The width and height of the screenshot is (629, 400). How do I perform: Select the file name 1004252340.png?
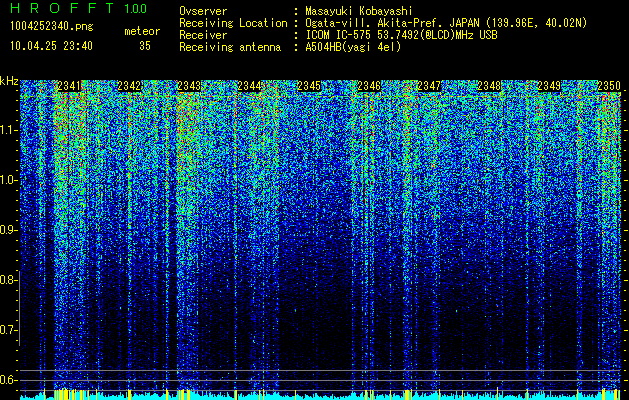pos(52,27)
